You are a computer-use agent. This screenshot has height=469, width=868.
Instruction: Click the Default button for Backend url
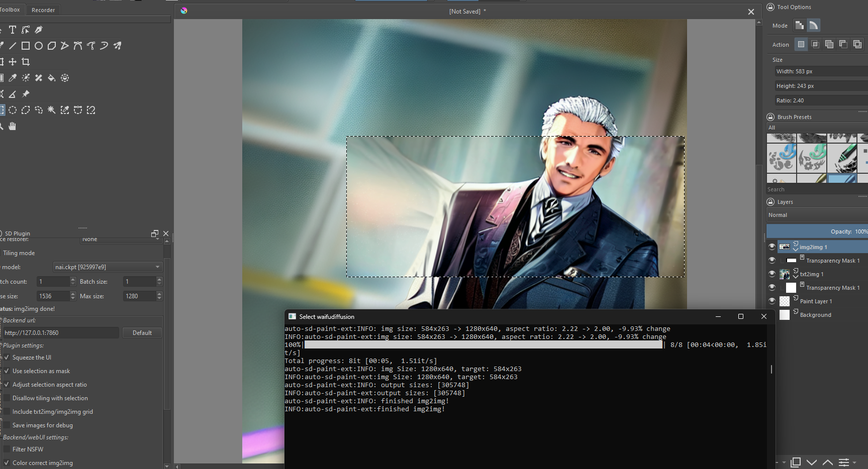point(142,332)
